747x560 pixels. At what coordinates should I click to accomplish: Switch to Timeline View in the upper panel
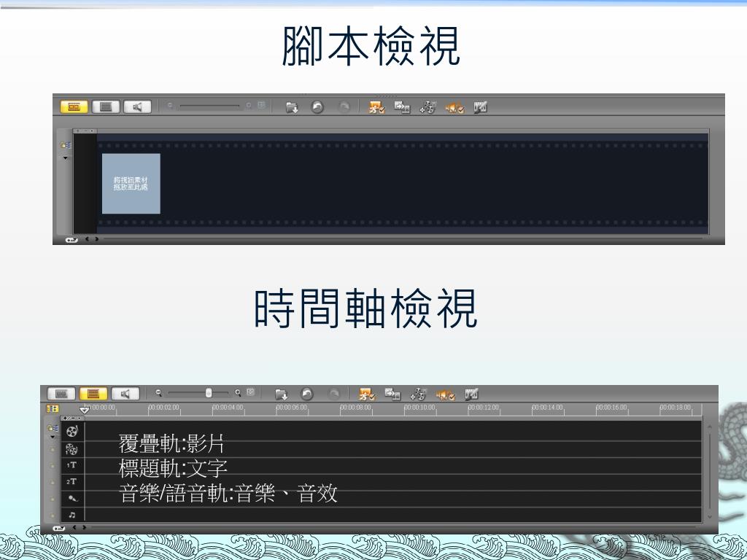[106, 106]
